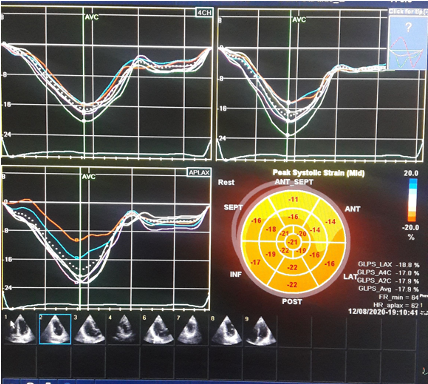Screen dimensions: 428x384
Task: Click the bull's-eye center segment -21
Action: coord(293,242)
